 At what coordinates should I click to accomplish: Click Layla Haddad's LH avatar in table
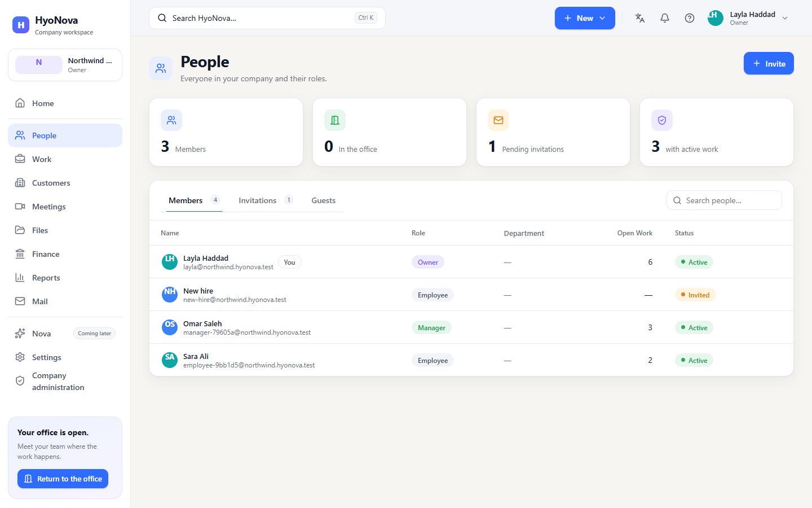(170, 262)
